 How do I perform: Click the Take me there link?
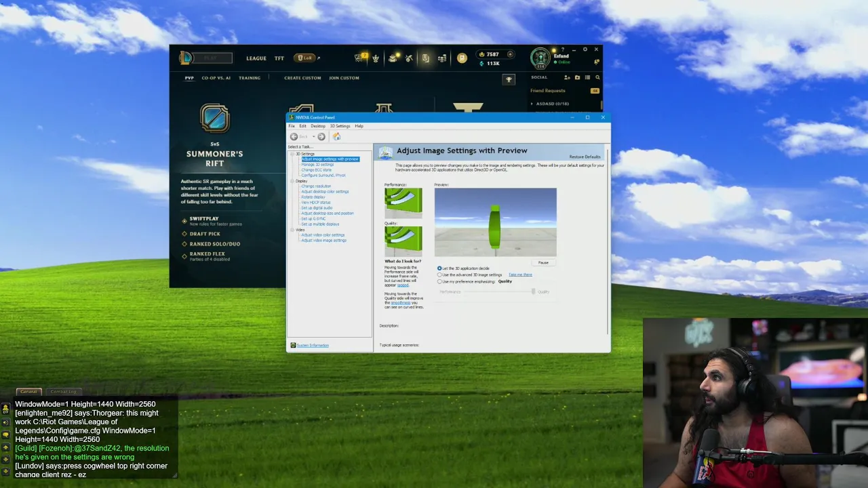tap(520, 275)
